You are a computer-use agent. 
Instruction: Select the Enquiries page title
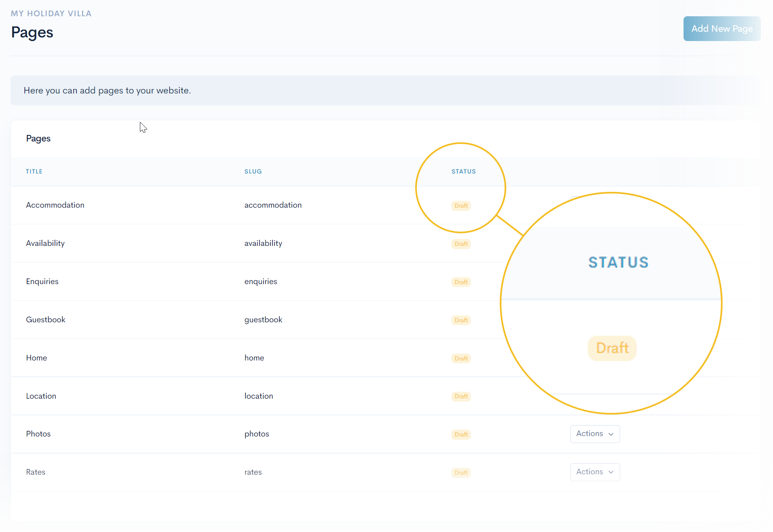[42, 281]
